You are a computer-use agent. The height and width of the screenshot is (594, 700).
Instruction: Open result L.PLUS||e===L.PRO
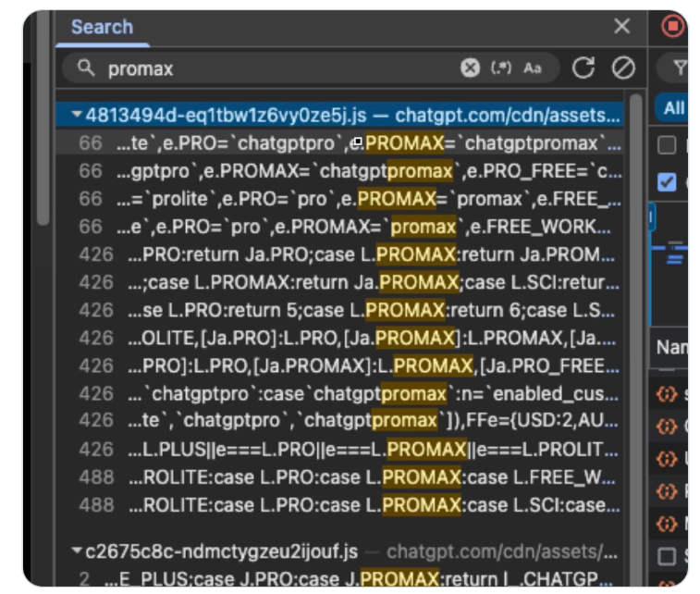pyautogui.click(x=339, y=450)
